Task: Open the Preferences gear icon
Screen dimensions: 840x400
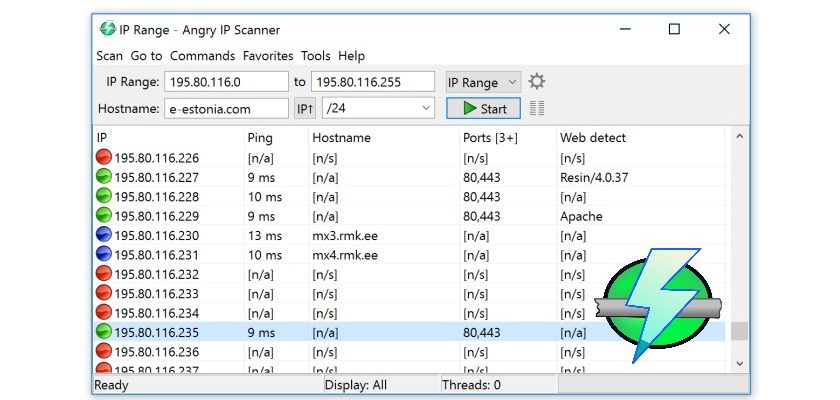Action: click(x=536, y=82)
